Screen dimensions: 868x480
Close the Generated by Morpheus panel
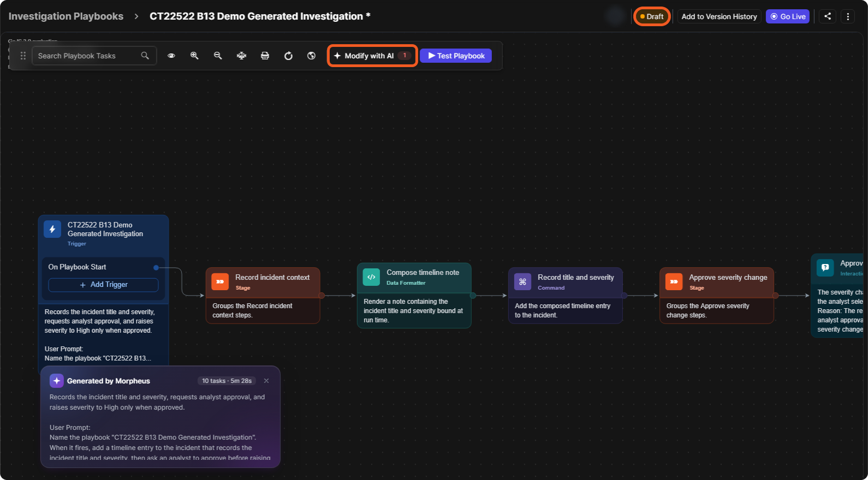pyautogui.click(x=266, y=381)
